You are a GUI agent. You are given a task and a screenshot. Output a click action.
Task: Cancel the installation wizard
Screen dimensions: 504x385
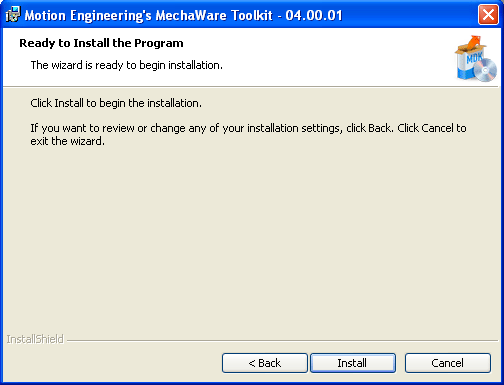click(x=448, y=363)
